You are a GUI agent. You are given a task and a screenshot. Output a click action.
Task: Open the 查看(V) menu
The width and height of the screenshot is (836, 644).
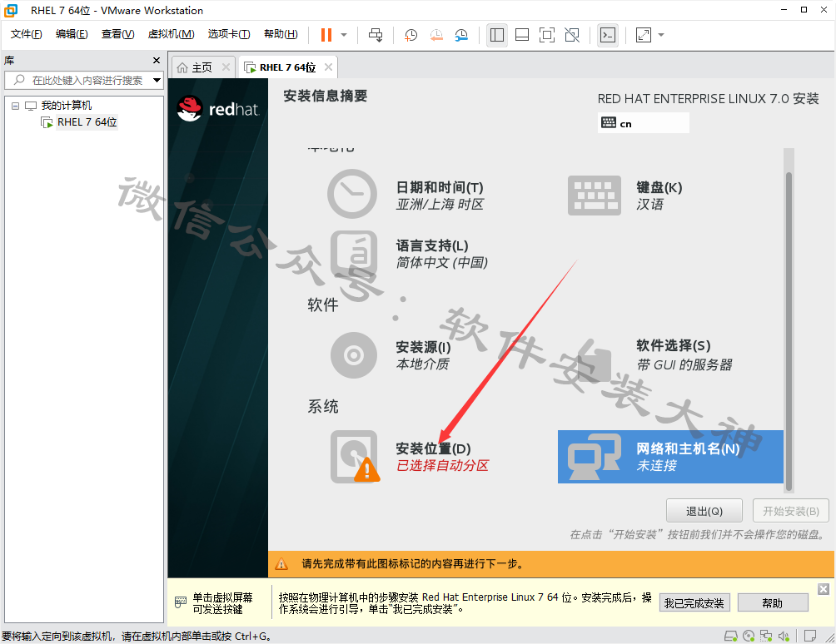pyautogui.click(x=118, y=34)
